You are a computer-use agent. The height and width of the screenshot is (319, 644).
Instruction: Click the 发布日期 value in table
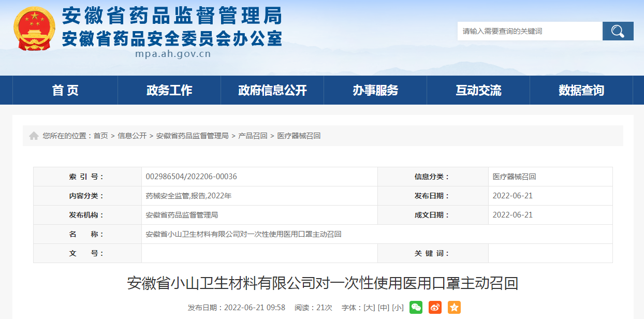coord(513,196)
